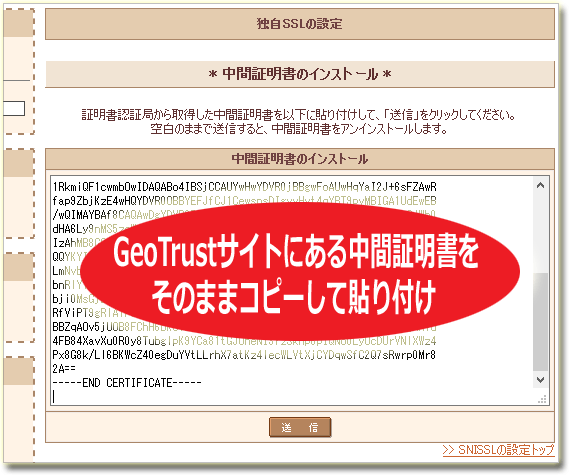Open the SNISSLの設定トップ link
Screen dimensions: 570x475
click(x=498, y=450)
